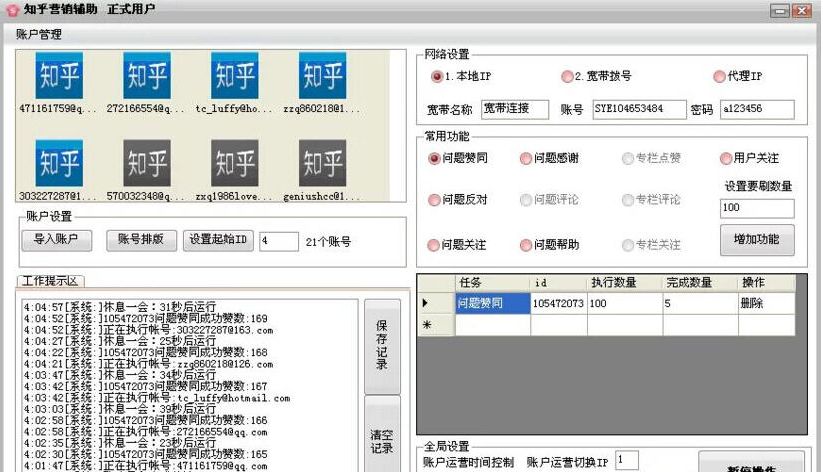The image size is (823, 472).
Task: Click the 21个账号 count label
Action: click(328, 242)
